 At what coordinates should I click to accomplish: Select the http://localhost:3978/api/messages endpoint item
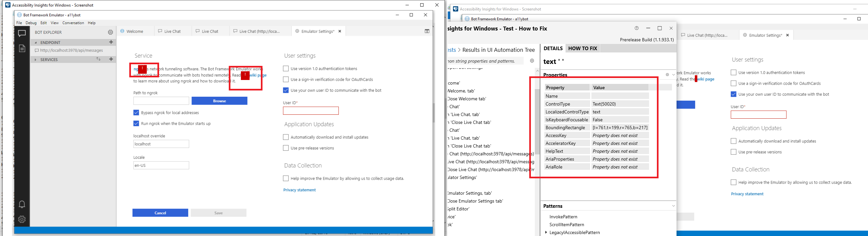(x=71, y=51)
